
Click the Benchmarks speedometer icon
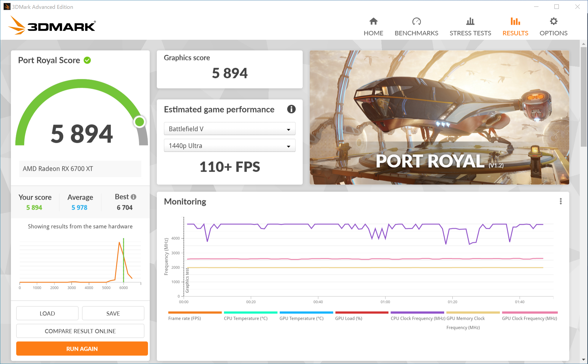416,21
